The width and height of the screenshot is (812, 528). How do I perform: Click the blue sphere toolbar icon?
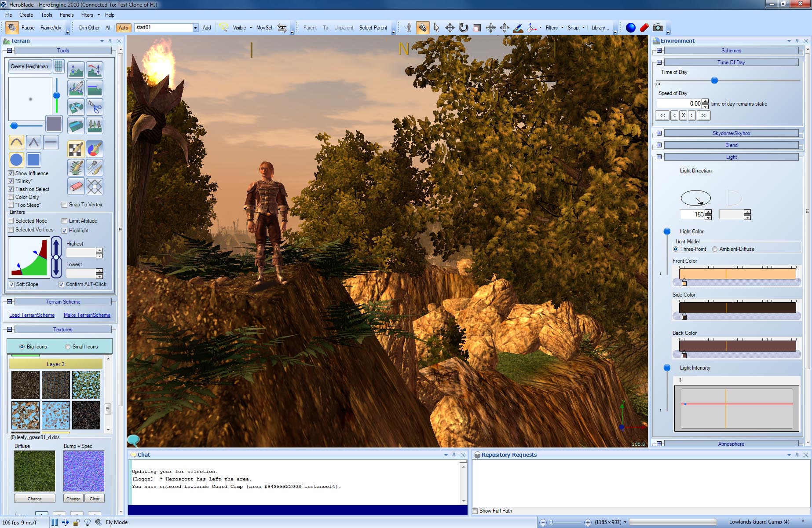(630, 28)
